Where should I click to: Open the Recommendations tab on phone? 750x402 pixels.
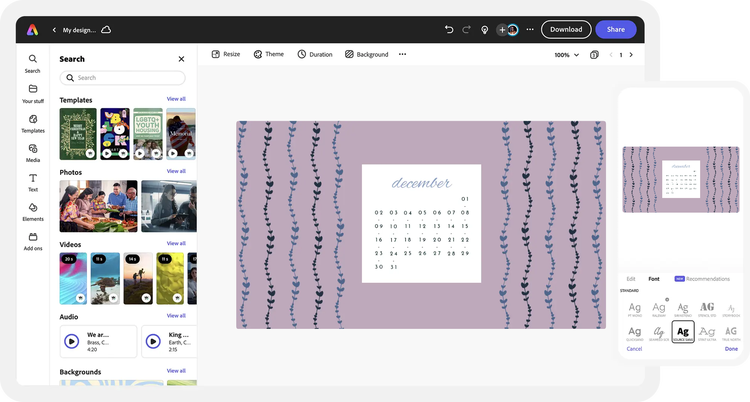click(x=702, y=279)
